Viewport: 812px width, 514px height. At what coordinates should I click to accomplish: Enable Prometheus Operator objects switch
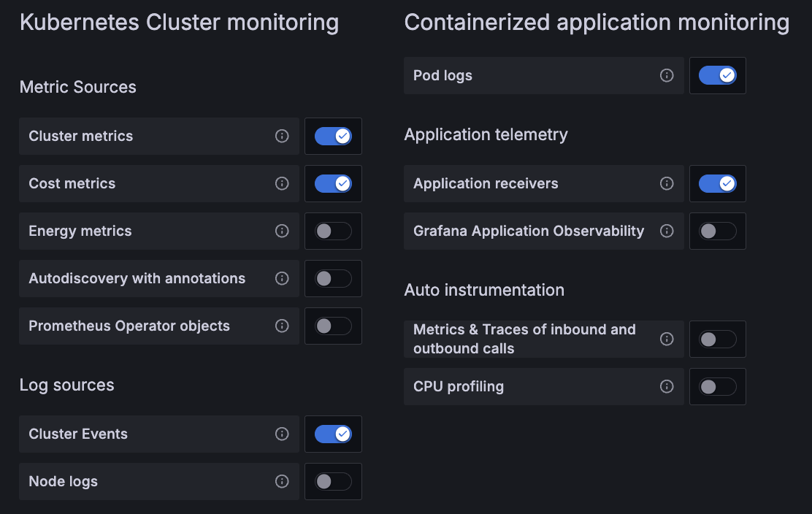click(333, 326)
